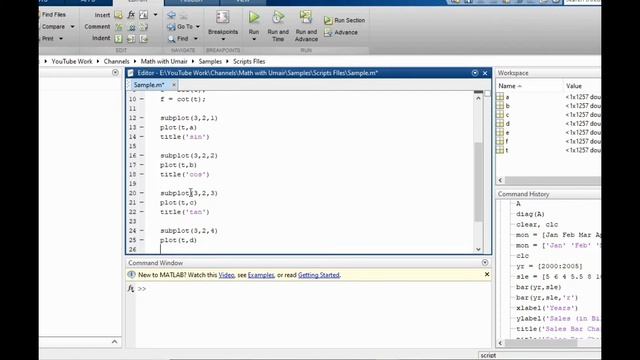This screenshot has height=360, width=640.
Task: Click Command History horizontal scroll left arrow
Action: [x=500, y=343]
